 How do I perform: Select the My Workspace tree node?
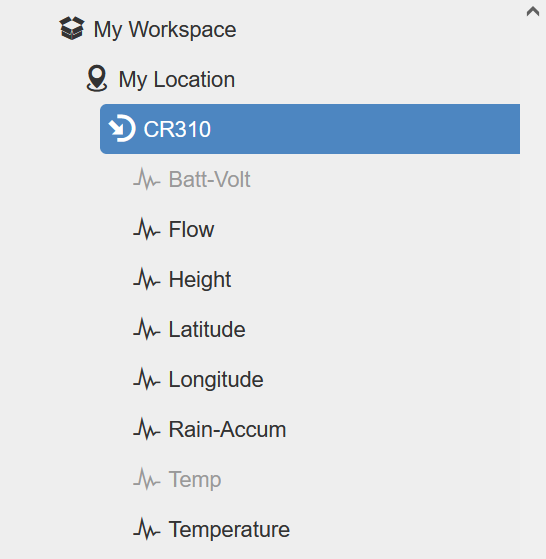pos(165,29)
